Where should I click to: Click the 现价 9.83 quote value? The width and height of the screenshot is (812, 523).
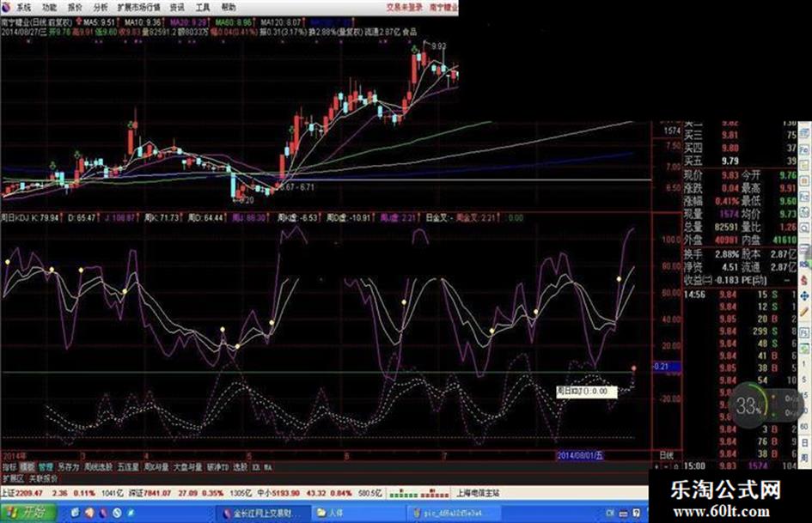point(730,175)
